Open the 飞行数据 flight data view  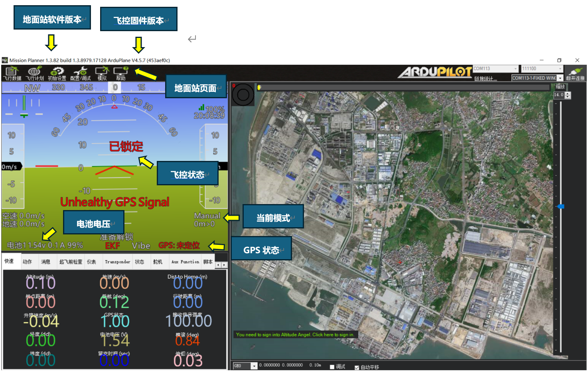(x=12, y=73)
